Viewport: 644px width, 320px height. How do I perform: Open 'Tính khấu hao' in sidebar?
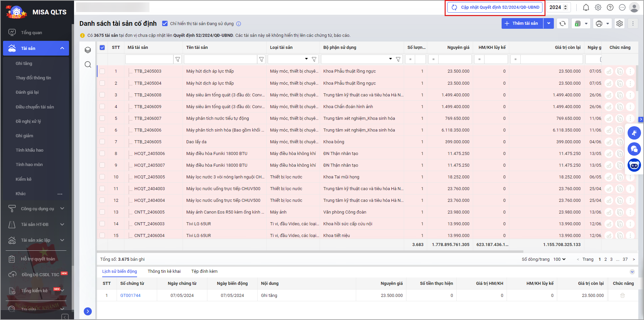(x=29, y=150)
